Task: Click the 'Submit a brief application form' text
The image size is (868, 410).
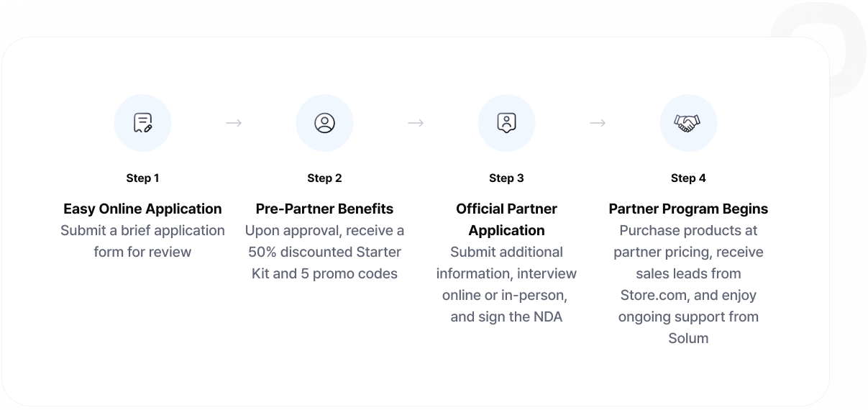Action: (142, 241)
